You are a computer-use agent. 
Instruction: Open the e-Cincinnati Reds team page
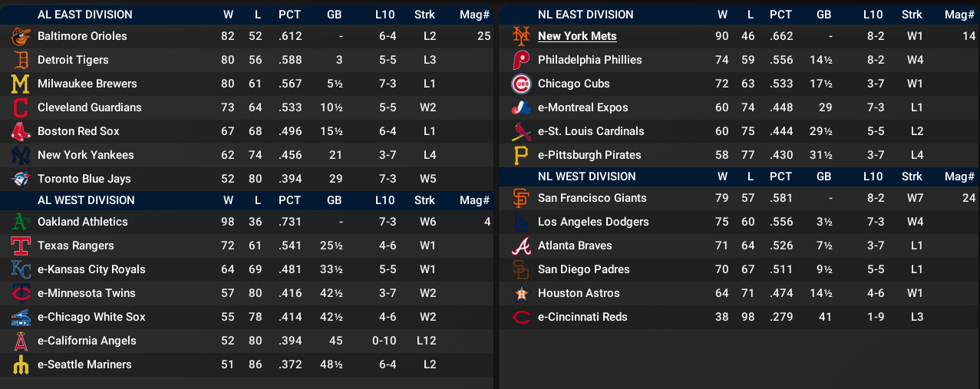tap(582, 317)
